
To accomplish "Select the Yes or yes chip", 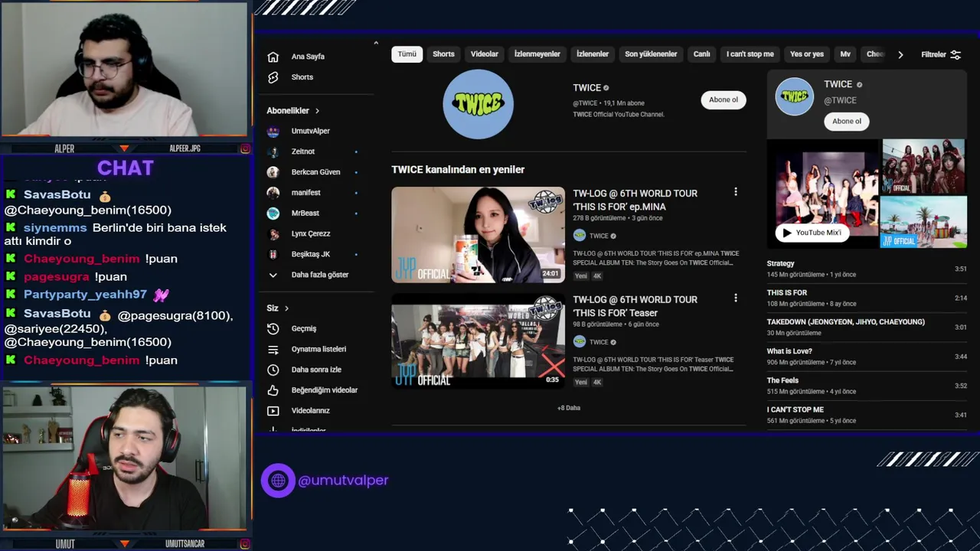I will [x=807, y=54].
